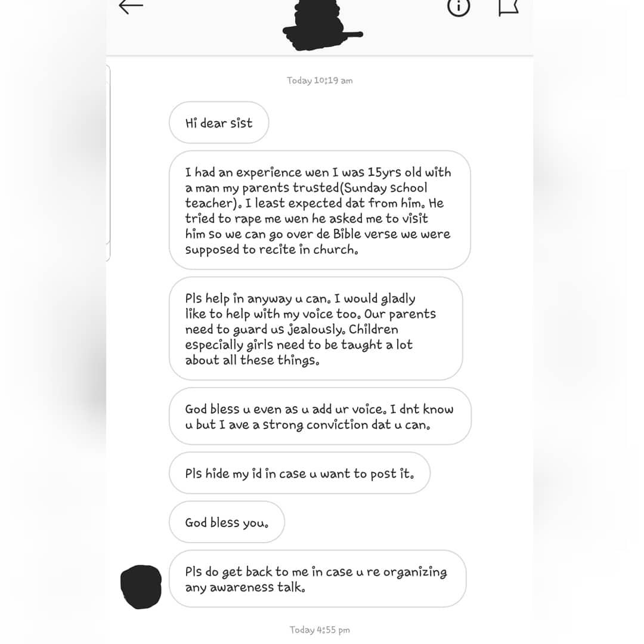The height and width of the screenshot is (644, 644).
Task: Tap the flag report icon
Action: [509, 7]
